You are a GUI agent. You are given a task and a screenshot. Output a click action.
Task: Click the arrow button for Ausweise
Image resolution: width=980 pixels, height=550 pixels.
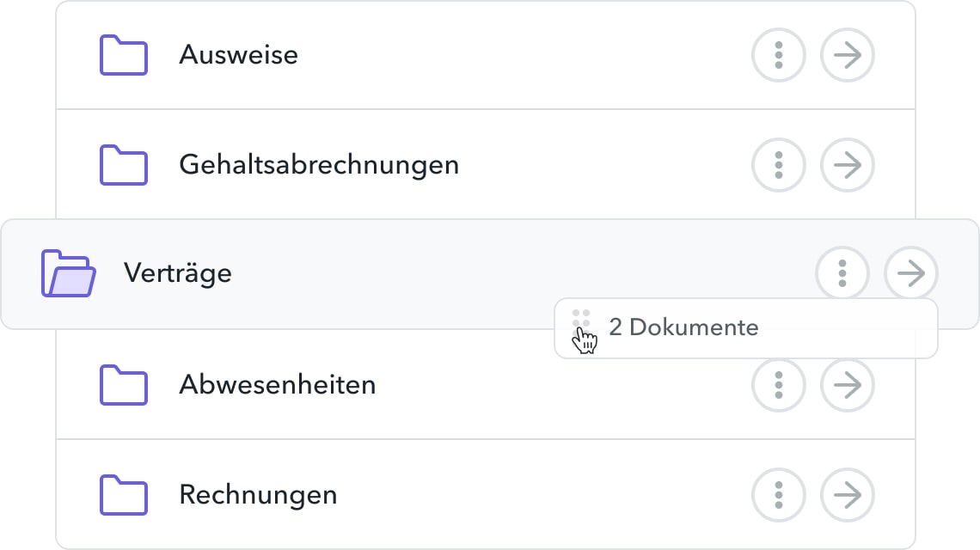pyautogui.click(x=848, y=55)
